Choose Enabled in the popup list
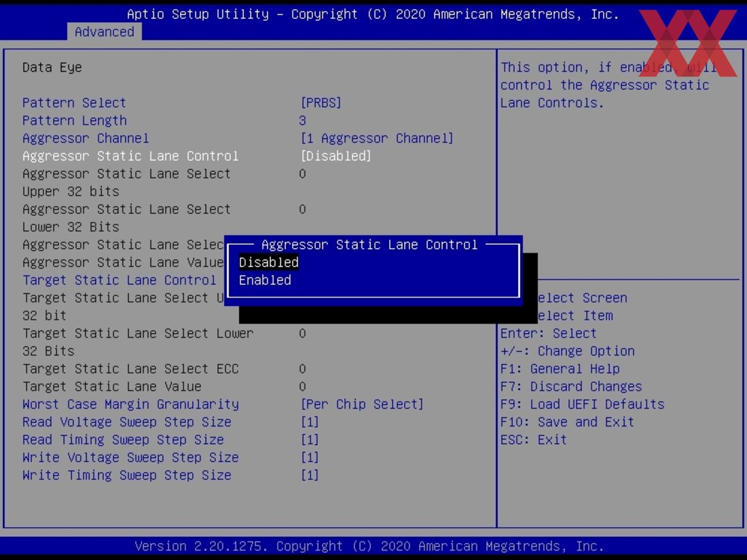This screenshot has width=747, height=560. [x=265, y=280]
